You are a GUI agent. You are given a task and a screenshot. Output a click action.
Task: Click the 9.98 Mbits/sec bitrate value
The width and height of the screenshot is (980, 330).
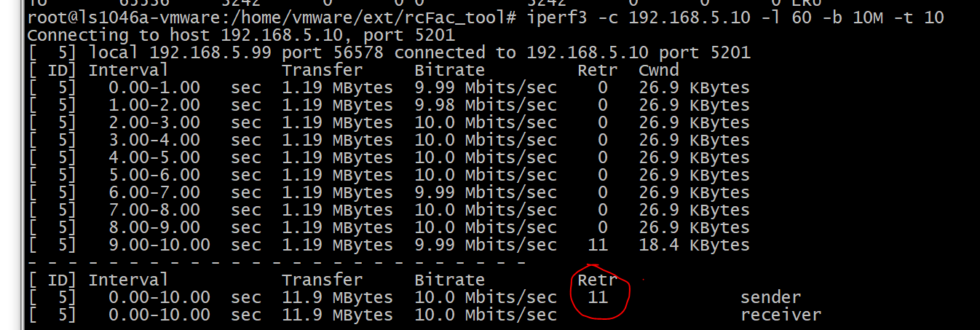click(x=485, y=105)
